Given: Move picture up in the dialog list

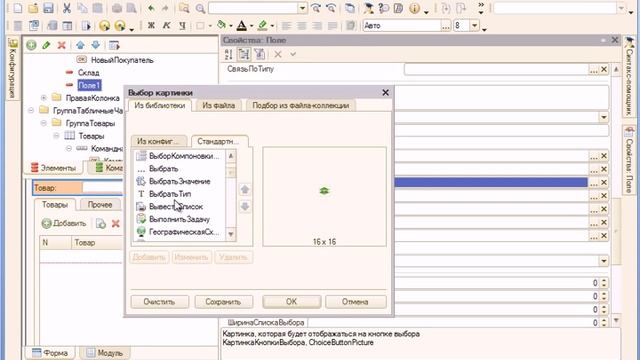Looking at the screenshot, I should [245, 190].
